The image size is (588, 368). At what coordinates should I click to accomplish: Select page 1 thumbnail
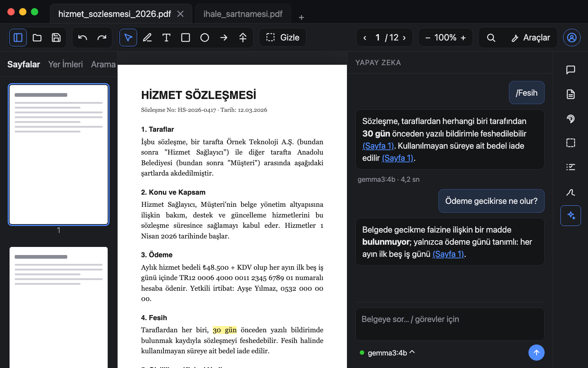[59, 155]
